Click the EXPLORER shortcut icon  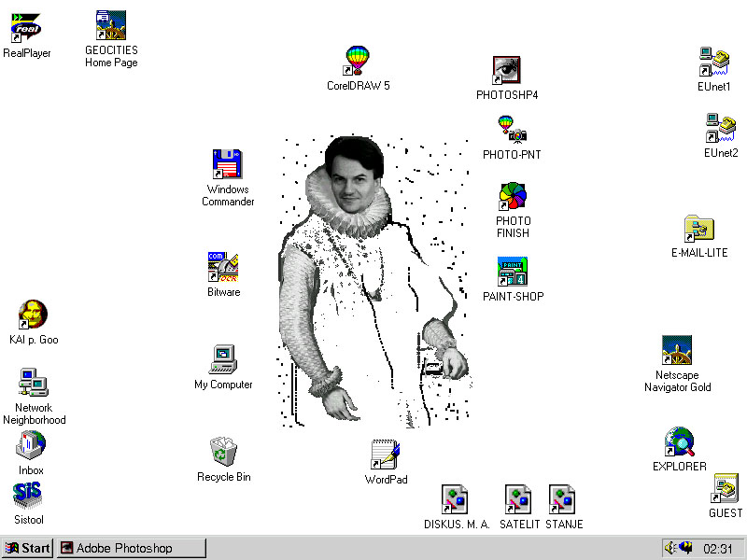point(679,442)
